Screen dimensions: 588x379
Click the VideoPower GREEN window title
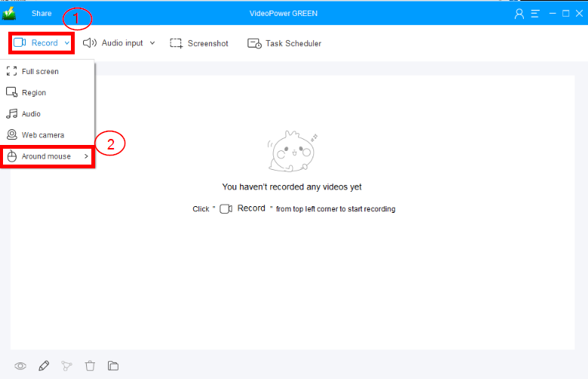284,14
